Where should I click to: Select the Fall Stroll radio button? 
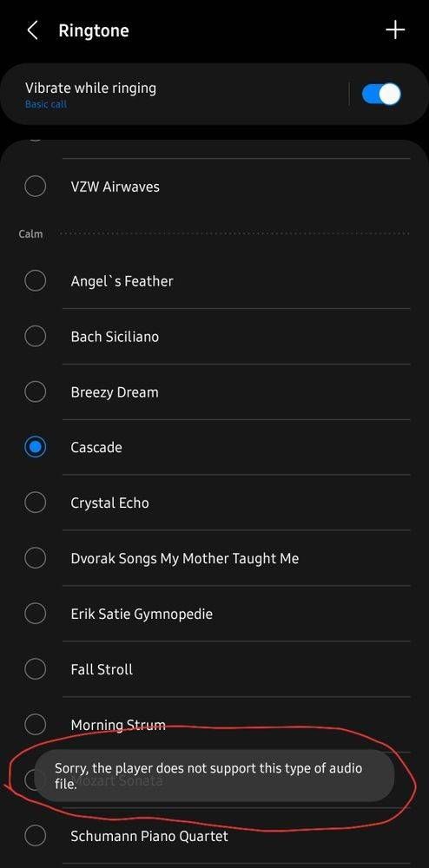coord(35,668)
